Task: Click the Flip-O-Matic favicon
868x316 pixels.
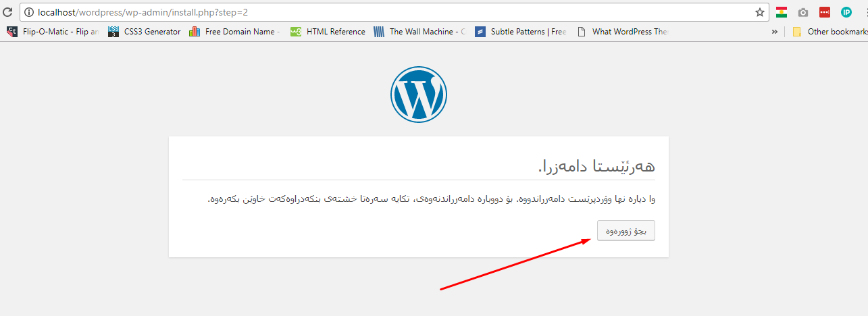Action: pos(11,31)
